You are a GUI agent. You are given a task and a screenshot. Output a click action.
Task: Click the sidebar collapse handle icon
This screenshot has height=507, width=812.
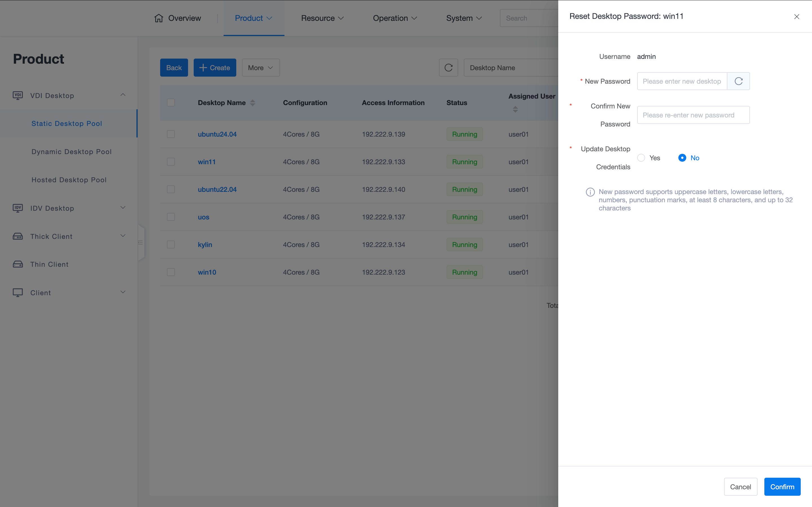pos(141,243)
